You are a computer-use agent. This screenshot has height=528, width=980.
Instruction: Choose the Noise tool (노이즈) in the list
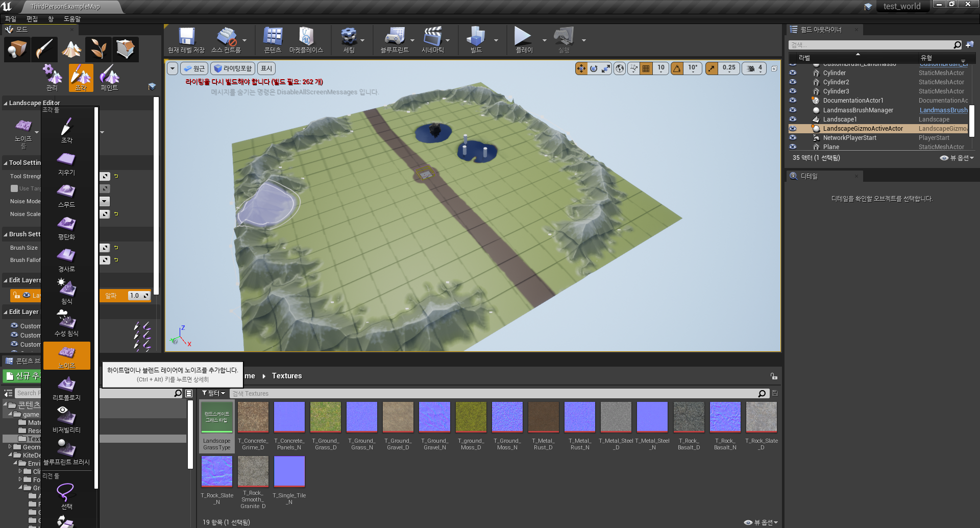tap(67, 356)
